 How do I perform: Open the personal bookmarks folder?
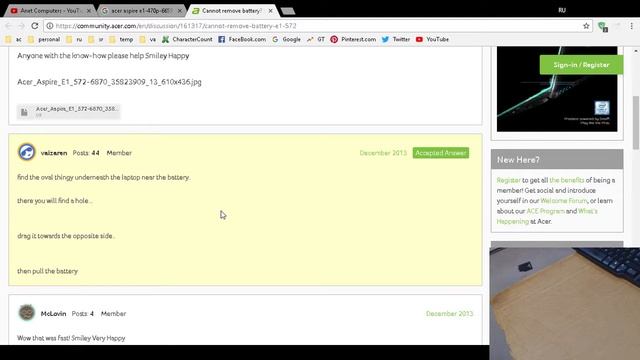44,39
